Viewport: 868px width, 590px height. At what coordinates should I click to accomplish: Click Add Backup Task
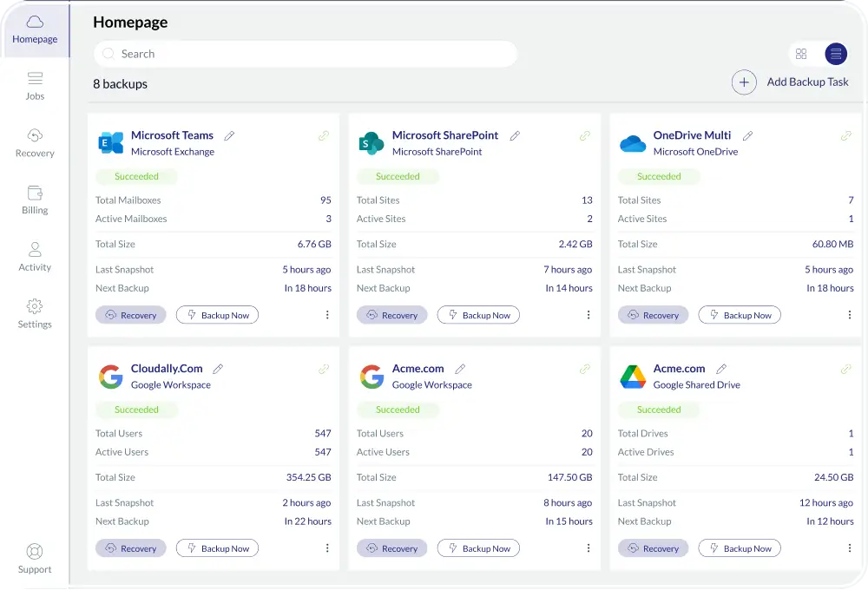[x=808, y=82]
